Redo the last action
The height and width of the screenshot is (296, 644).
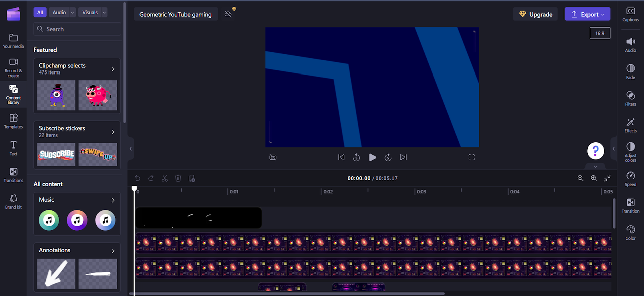pos(151,178)
